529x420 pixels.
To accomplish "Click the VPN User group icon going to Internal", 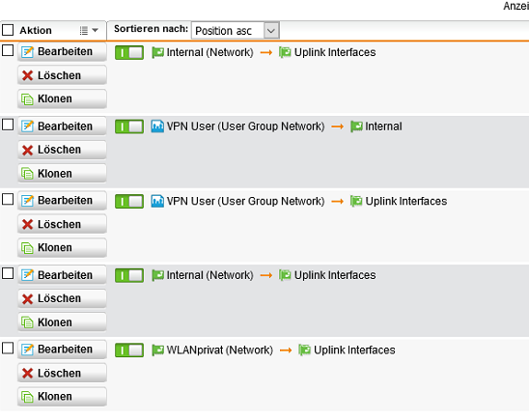I will [157, 126].
